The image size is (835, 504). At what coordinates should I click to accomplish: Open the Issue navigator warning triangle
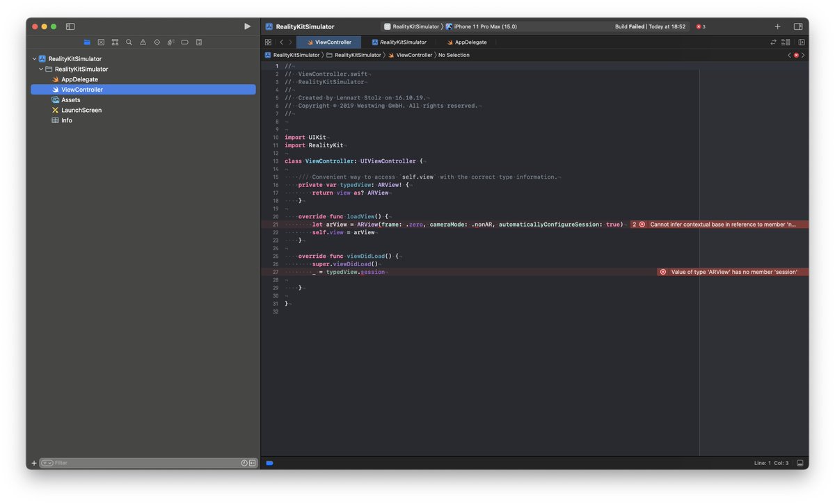click(143, 42)
